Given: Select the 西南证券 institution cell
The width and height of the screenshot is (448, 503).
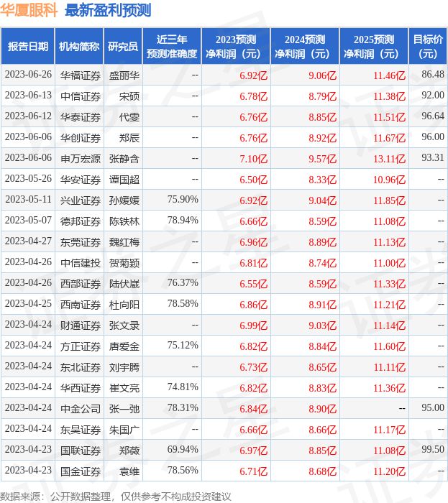Looking at the screenshot, I should pyautogui.click(x=81, y=305).
